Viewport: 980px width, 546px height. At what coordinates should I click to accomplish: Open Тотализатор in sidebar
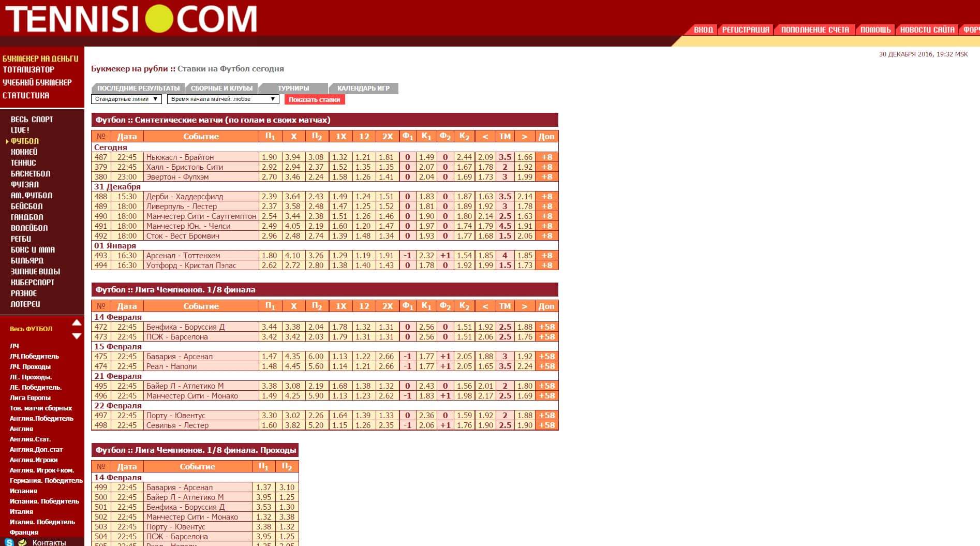pyautogui.click(x=28, y=69)
